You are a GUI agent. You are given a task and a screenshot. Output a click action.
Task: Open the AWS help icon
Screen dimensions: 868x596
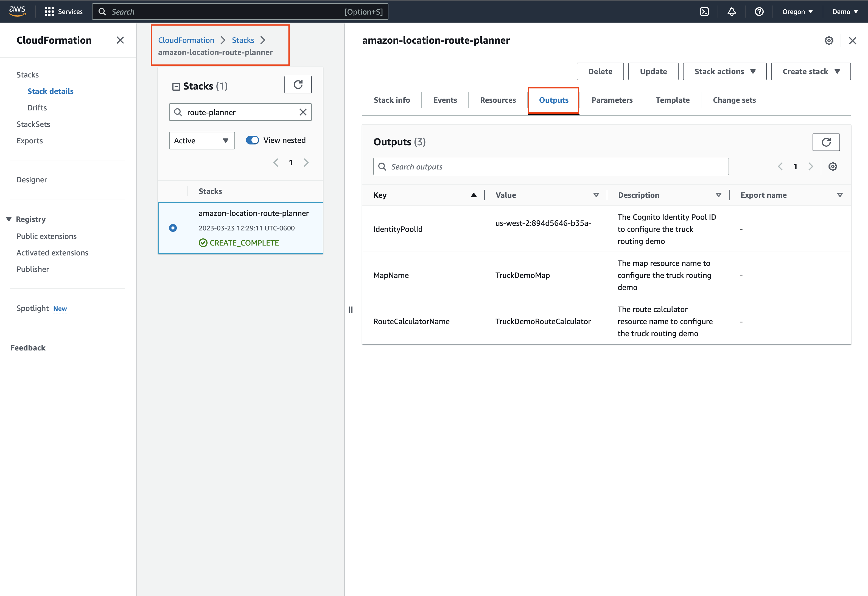coord(759,12)
